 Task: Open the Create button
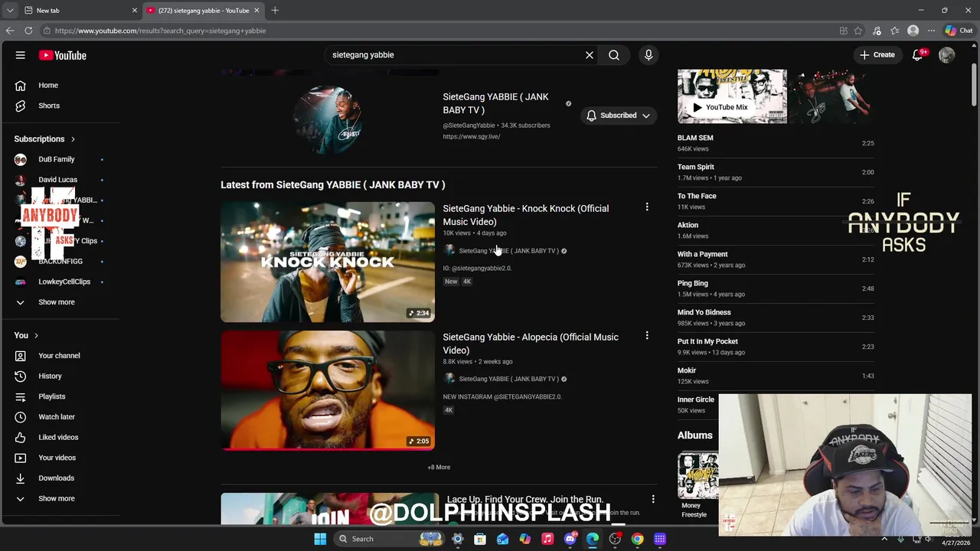(877, 55)
